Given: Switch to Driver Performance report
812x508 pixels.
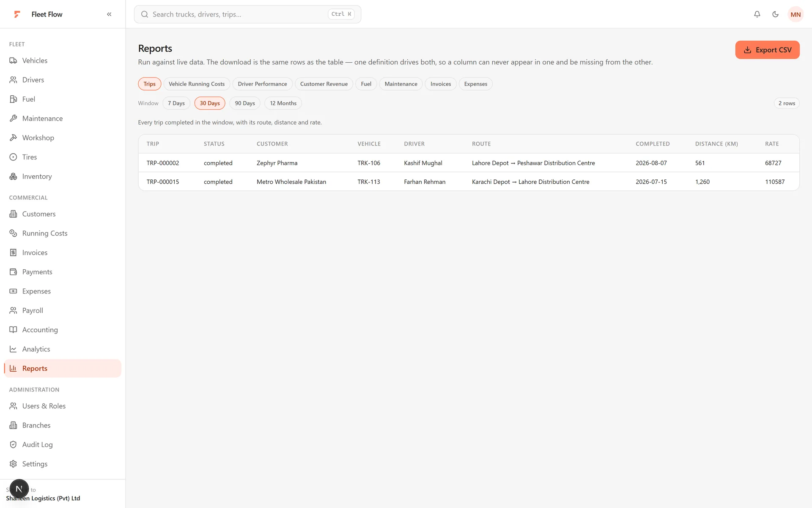Looking at the screenshot, I should (262, 84).
